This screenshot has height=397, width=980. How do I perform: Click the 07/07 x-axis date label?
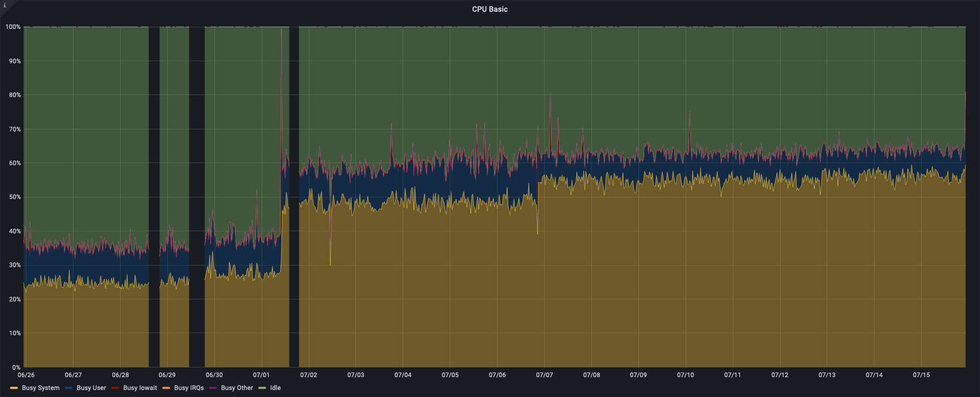[544, 375]
